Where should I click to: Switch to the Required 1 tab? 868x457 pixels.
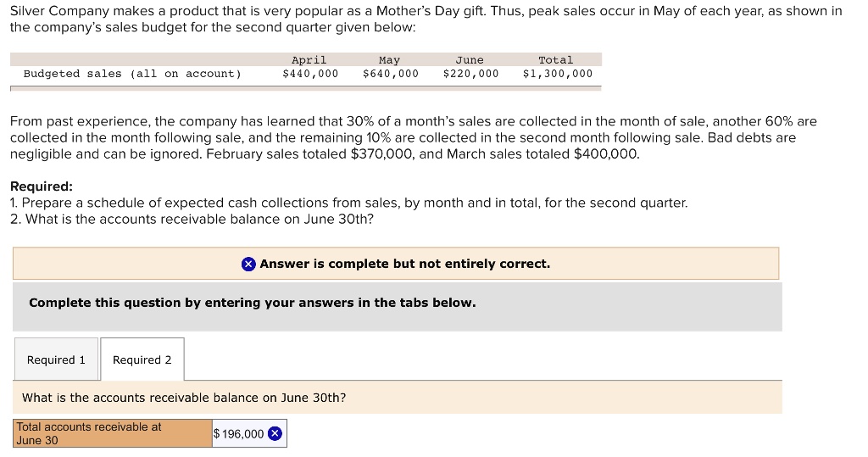[x=56, y=359]
